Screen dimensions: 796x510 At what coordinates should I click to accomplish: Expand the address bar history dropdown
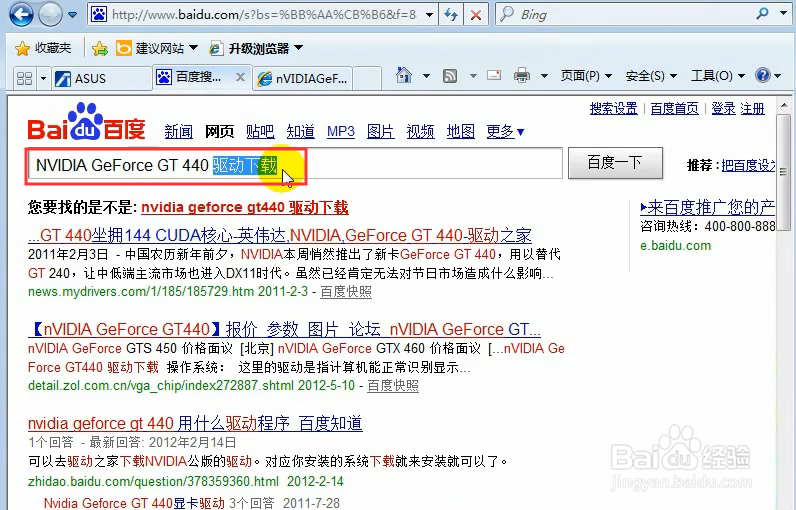[x=429, y=15]
